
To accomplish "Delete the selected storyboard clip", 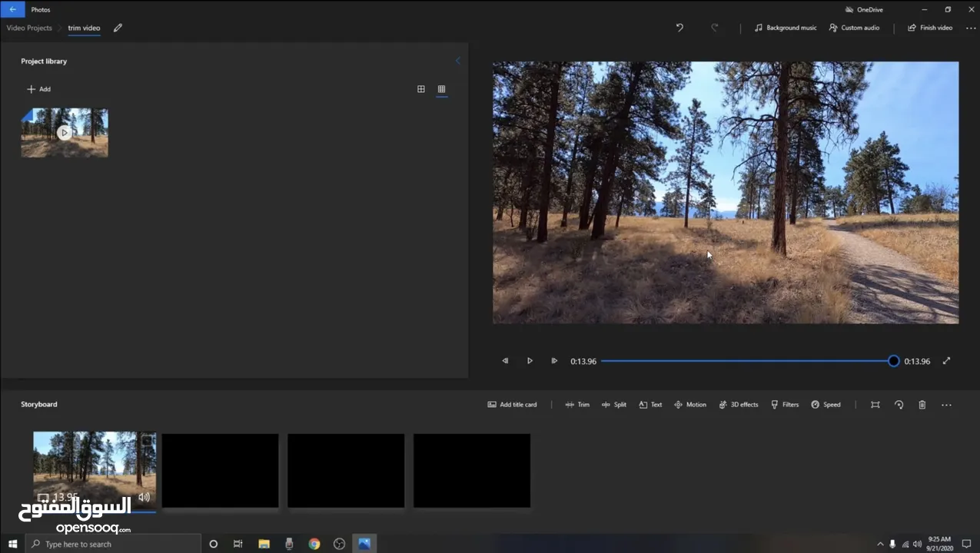I will coord(922,405).
